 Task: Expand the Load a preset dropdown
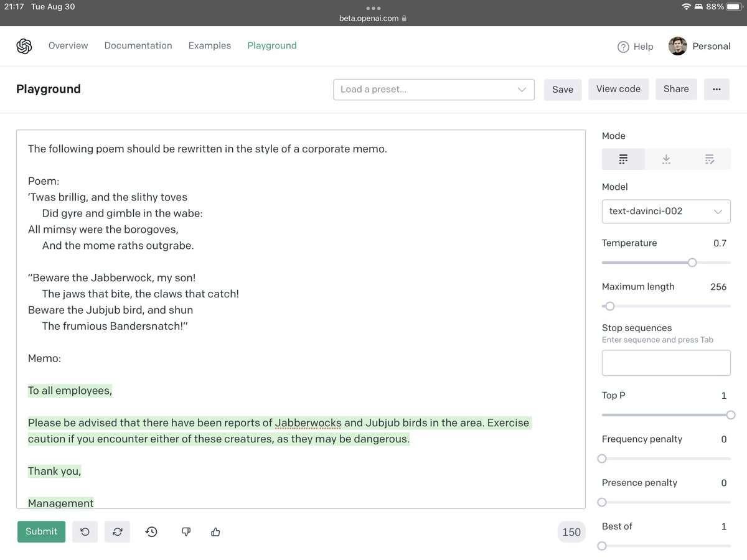pyautogui.click(x=434, y=89)
